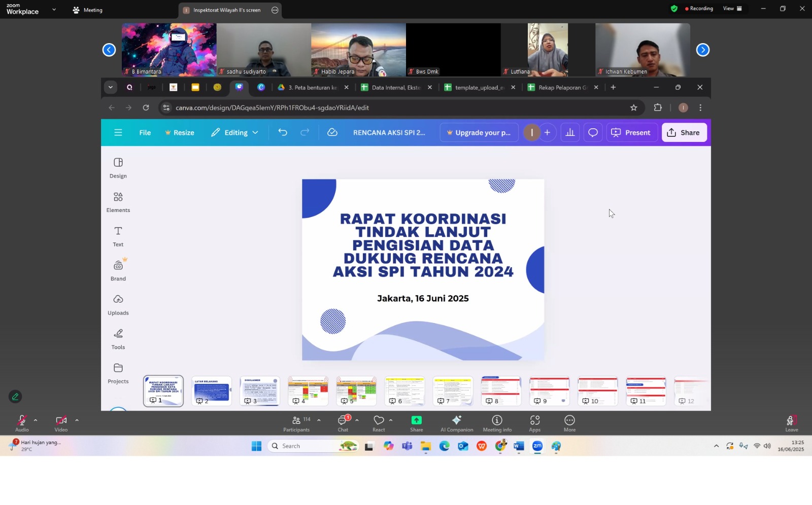Select slide 5 thumbnail in the filmstrip

(356, 389)
